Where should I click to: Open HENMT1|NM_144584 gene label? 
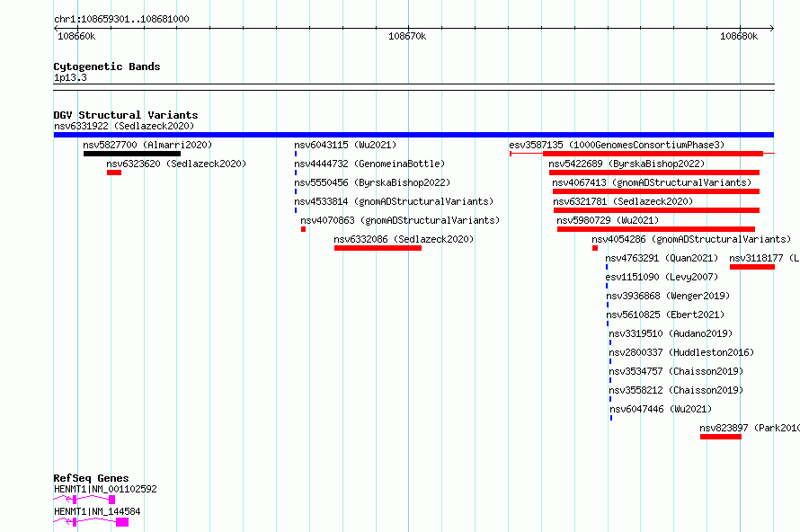click(x=97, y=511)
